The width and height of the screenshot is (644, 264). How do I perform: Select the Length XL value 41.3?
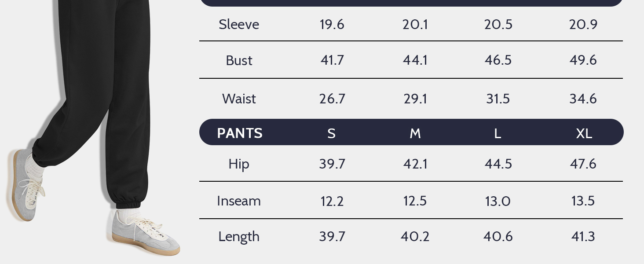click(x=583, y=236)
